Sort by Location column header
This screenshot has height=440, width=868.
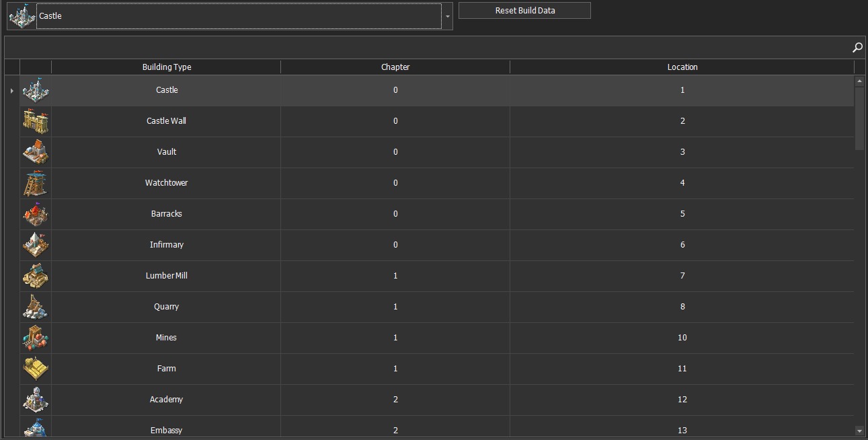click(682, 67)
